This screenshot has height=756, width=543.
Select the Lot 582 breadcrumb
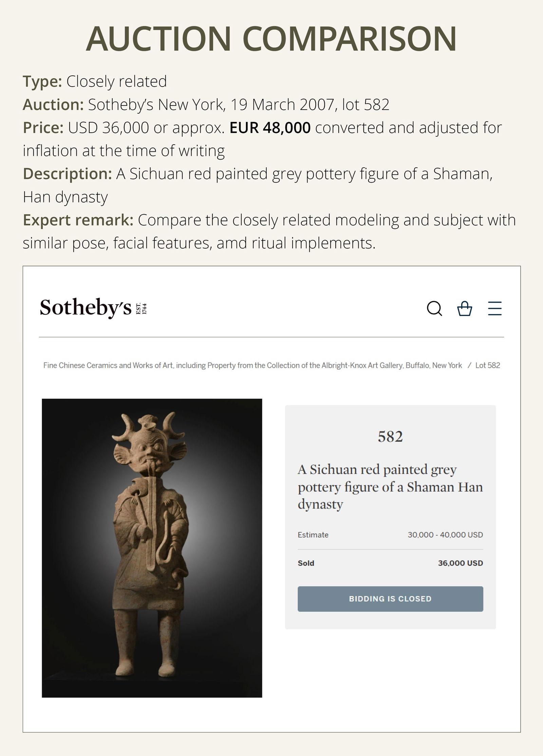[x=488, y=365]
